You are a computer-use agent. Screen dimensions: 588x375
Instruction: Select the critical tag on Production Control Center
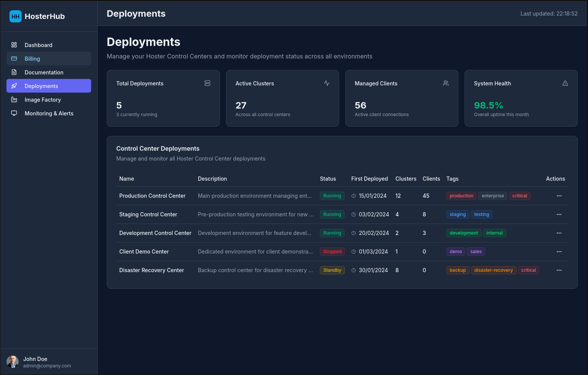(x=520, y=195)
